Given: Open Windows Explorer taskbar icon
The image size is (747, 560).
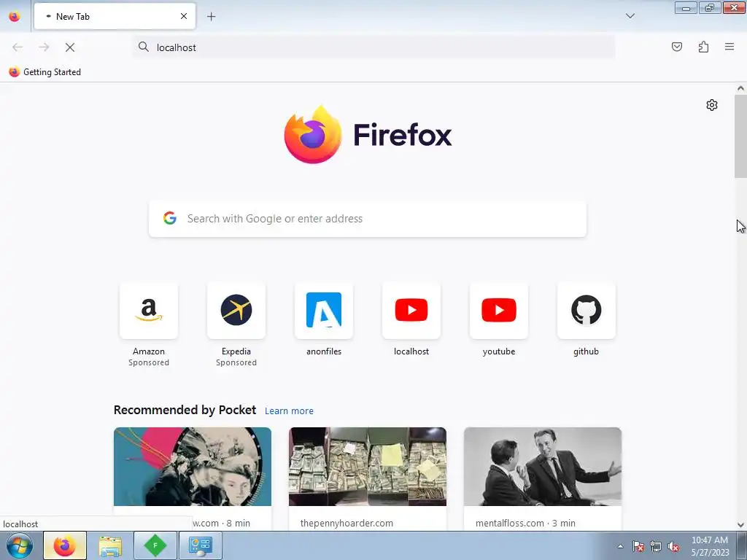Looking at the screenshot, I should [x=110, y=545].
